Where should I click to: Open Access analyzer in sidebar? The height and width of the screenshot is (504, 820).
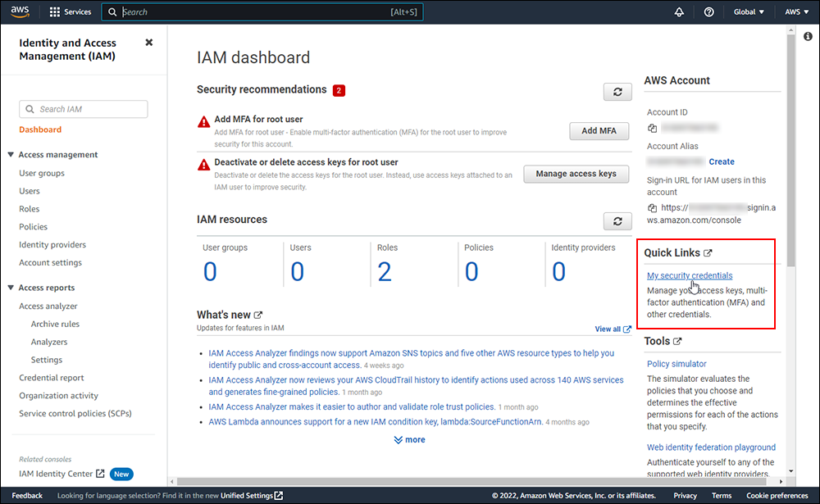48,306
